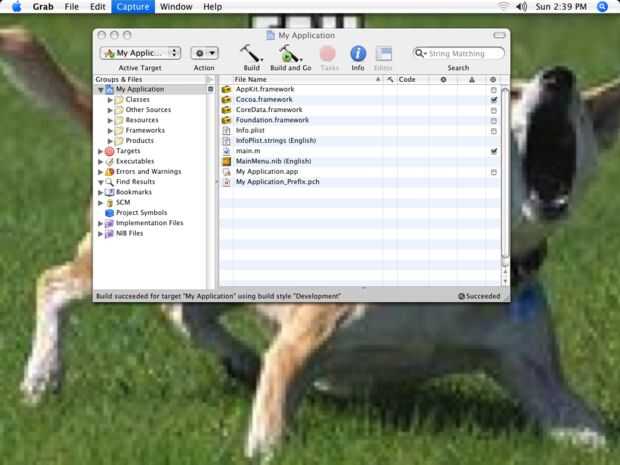Image resolution: width=620 pixels, height=465 pixels.
Task: Click the Succeeded build status indicator
Action: pos(478,296)
